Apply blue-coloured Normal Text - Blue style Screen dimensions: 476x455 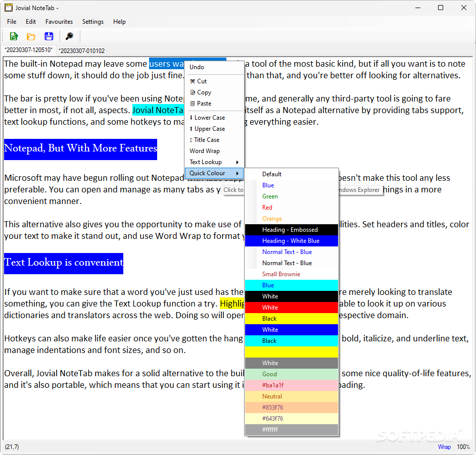292,252
